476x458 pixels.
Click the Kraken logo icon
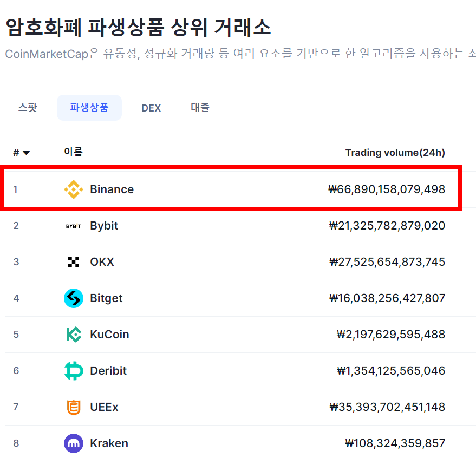(74, 443)
